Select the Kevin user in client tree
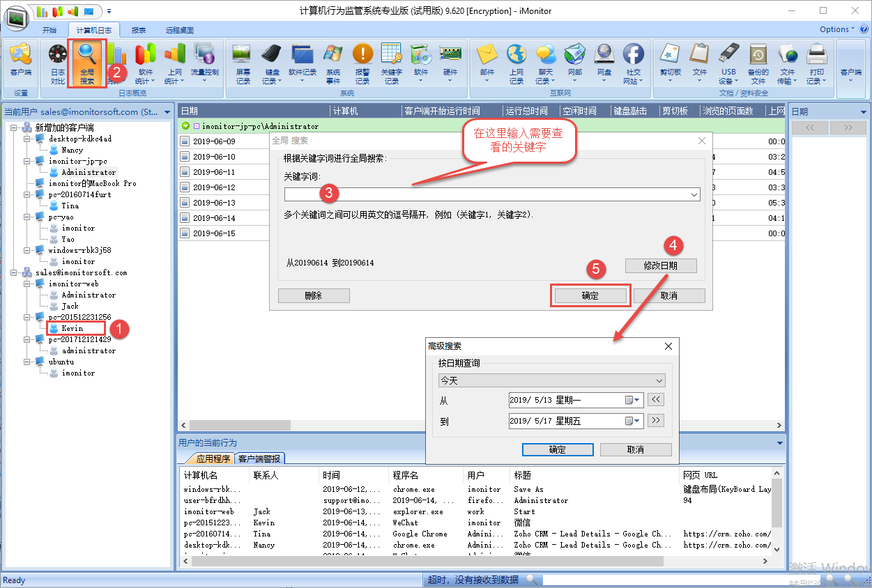872x588 pixels. (x=72, y=328)
